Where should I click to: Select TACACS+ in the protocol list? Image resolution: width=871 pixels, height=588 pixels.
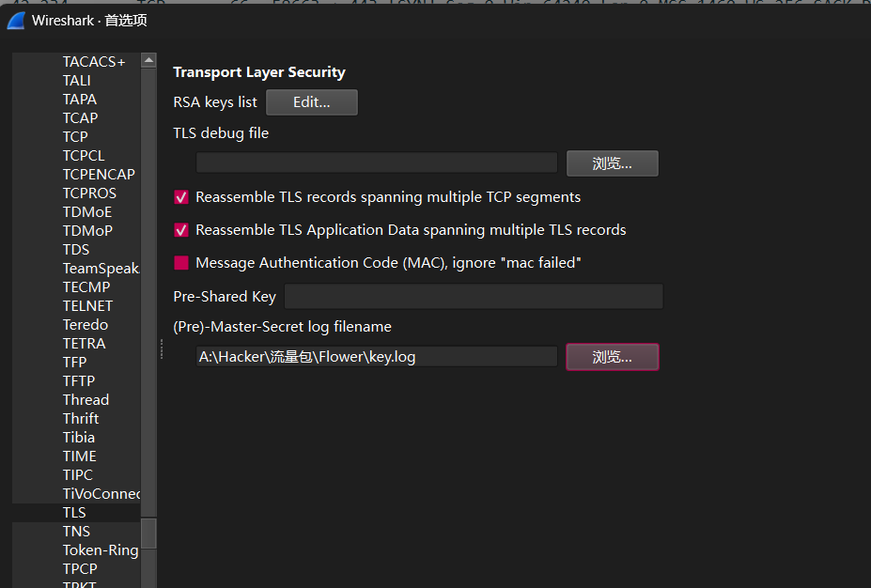[x=94, y=62]
